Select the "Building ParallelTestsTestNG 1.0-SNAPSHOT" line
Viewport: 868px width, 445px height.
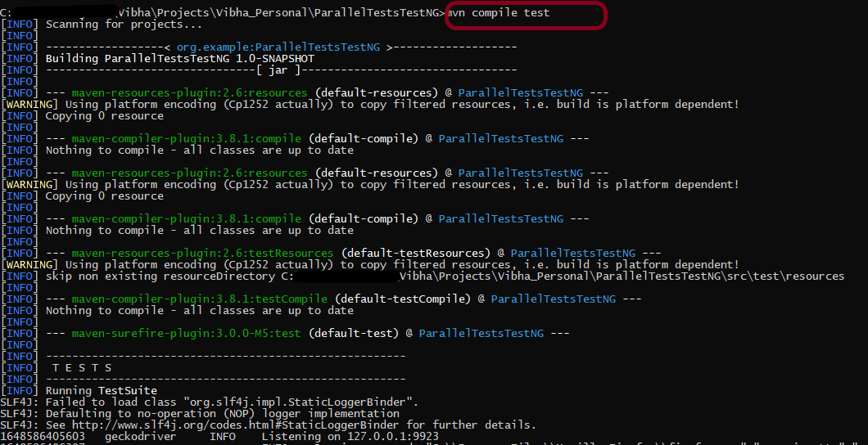click(179, 59)
